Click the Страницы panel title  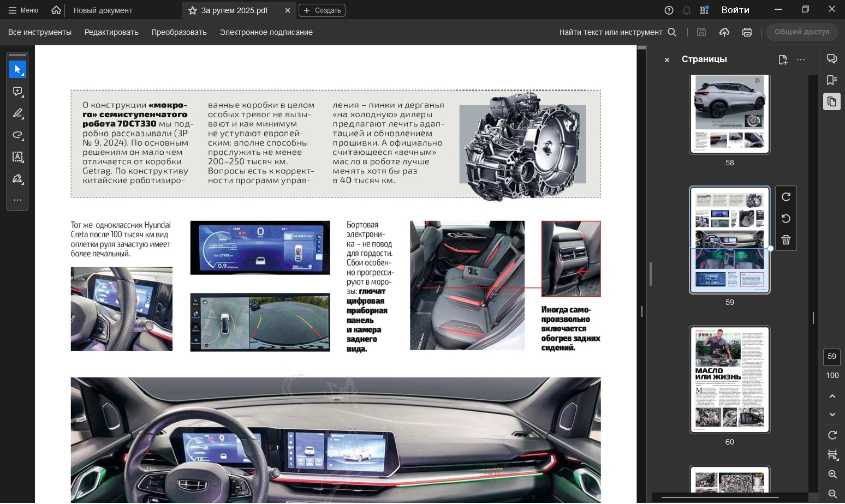pos(704,59)
